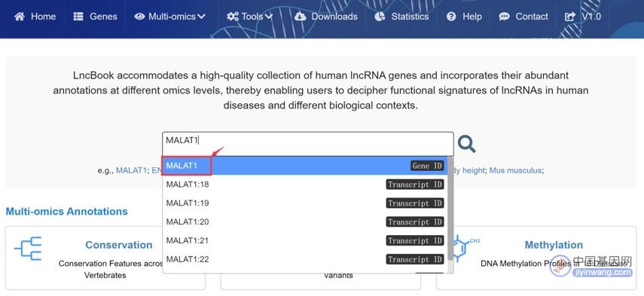Click the Downloads cloud icon
Viewport: 644px width, 296px height.
tap(301, 17)
